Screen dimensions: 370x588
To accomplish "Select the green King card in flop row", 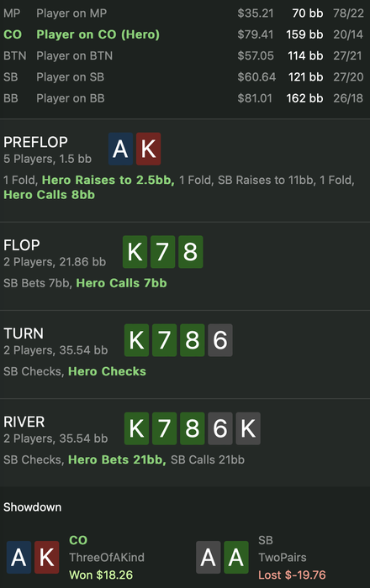I will click(135, 252).
